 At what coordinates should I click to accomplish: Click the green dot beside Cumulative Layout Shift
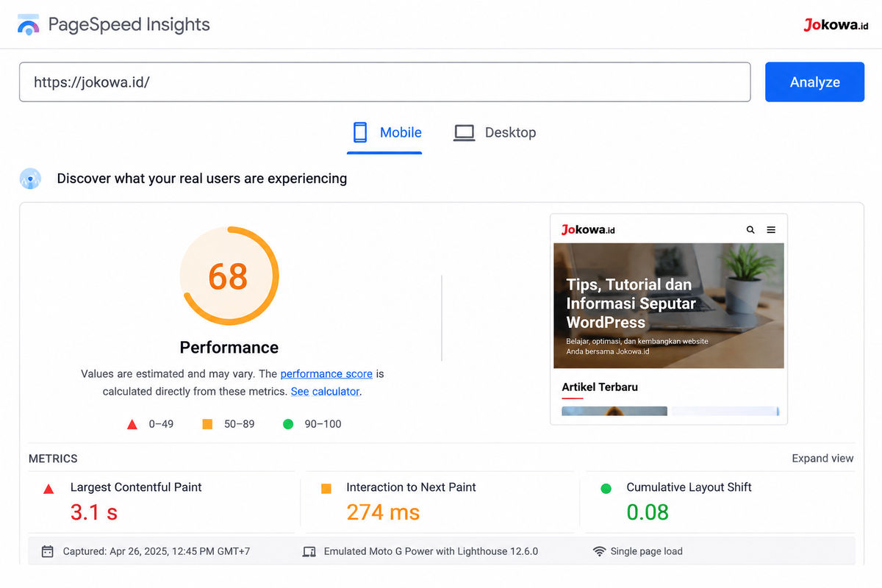pyautogui.click(x=606, y=488)
